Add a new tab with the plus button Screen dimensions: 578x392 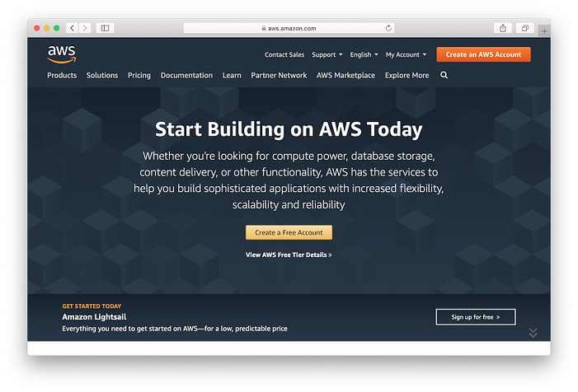(x=544, y=31)
